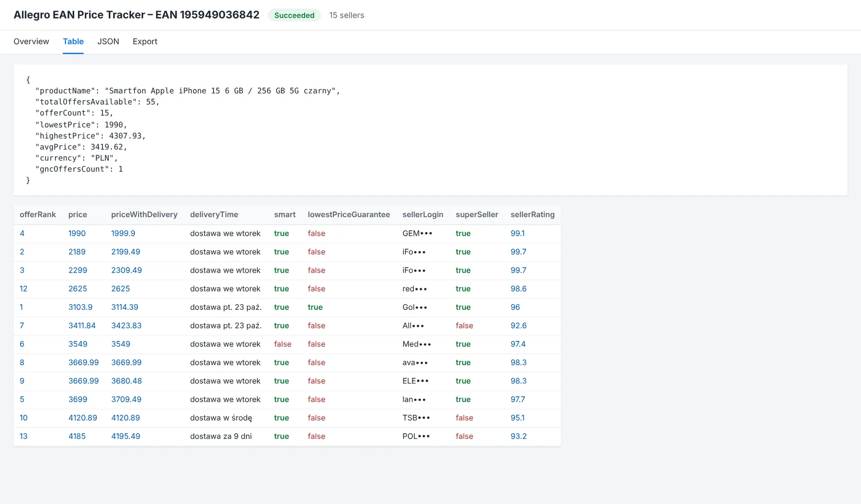The height and width of the screenshot is (504, 861).
Task: Switch to the JSON tab
Action: tap(108, 42)
